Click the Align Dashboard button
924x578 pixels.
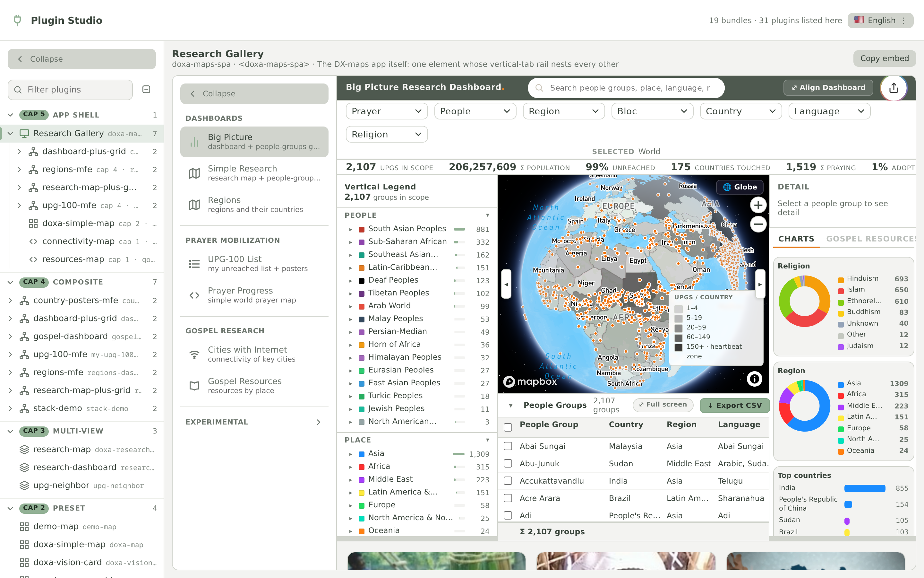point(828,88)
